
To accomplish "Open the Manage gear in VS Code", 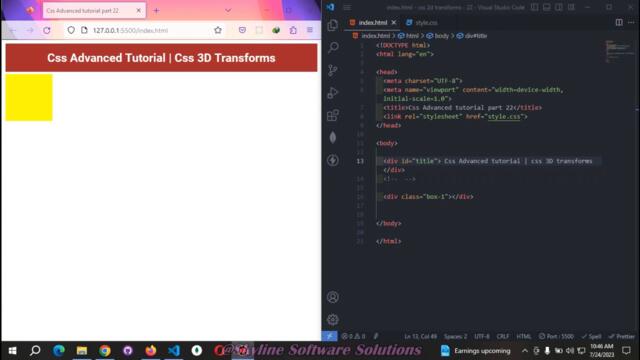I will pos(333,319).
